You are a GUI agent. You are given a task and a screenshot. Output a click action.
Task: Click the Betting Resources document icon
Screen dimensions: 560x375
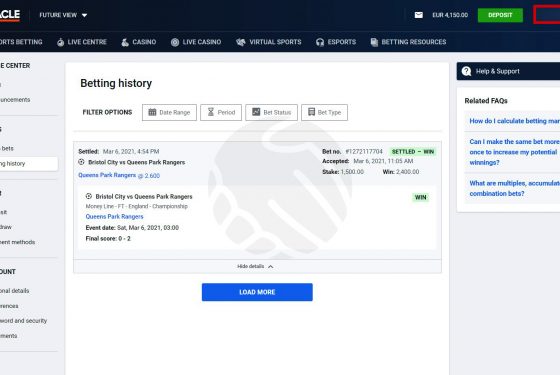374,42
